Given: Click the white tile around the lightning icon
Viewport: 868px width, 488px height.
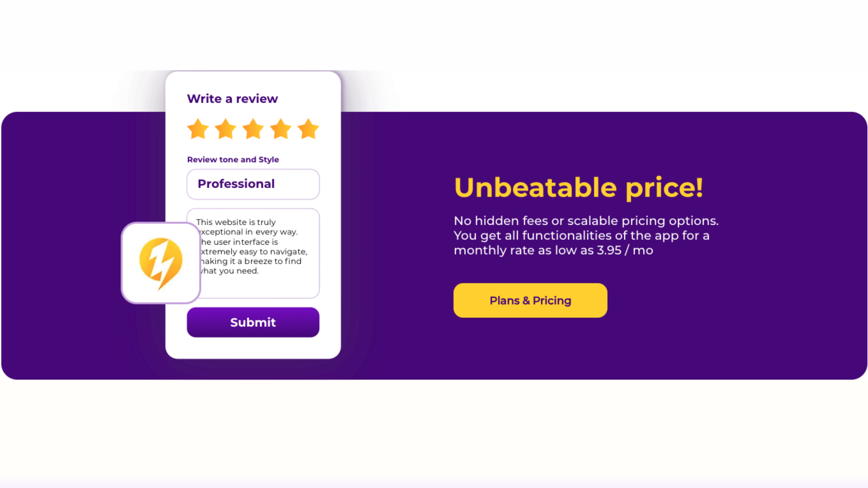Looking at the screenshot, I should 161,263.
